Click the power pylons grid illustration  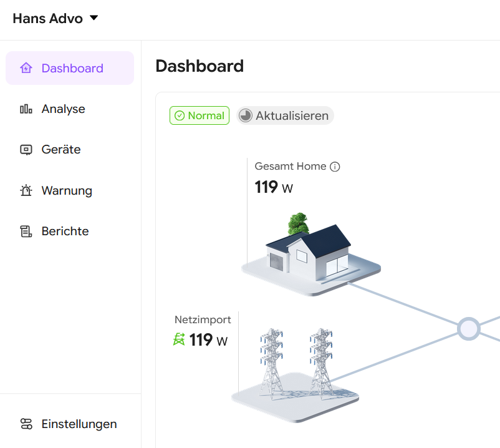click(296, 375)
